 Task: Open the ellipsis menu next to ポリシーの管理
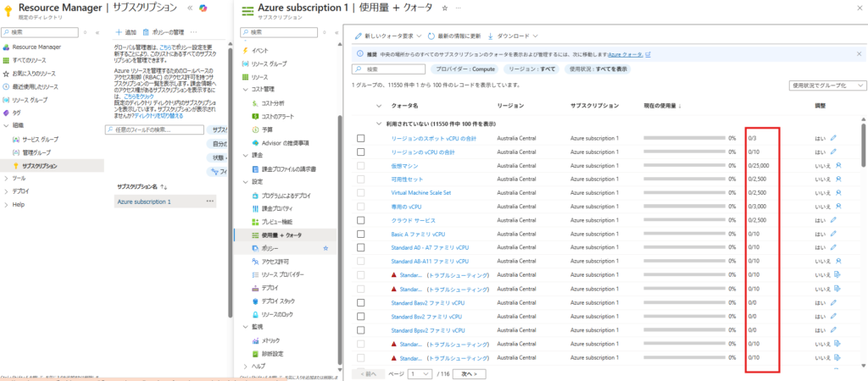point(194,32)
